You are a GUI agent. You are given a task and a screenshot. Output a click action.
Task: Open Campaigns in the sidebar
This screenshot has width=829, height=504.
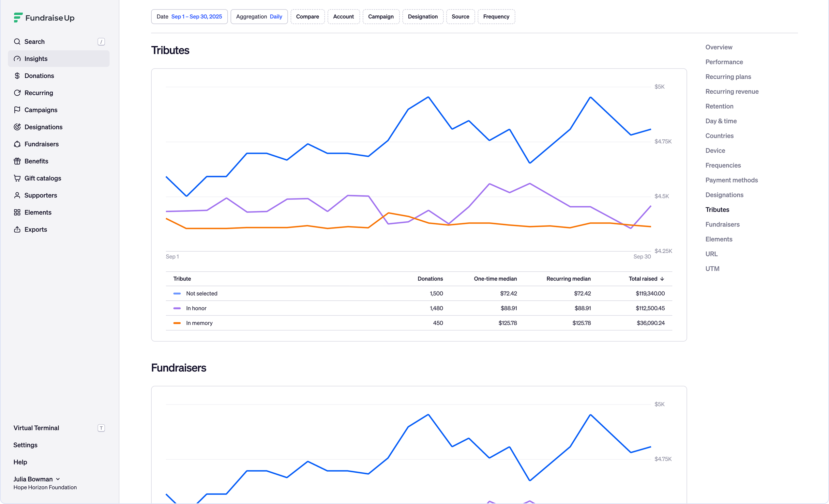pyautogui.click(x=59, y=110)
